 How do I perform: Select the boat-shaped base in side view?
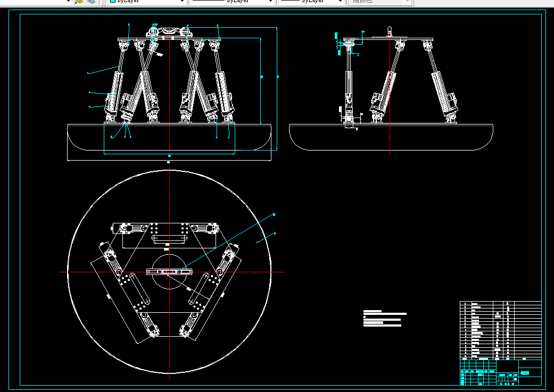point(391,137)
